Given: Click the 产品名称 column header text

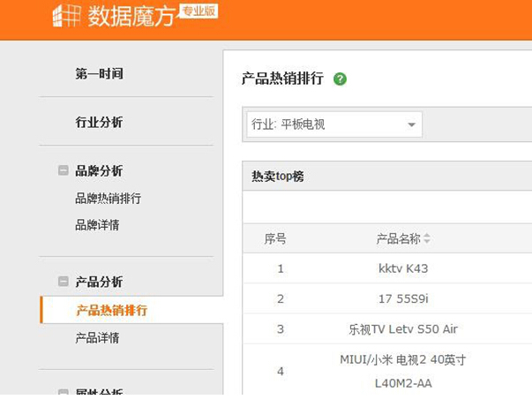Looking at the screenshot, I should pyautogui.click(x=398, y=238).
